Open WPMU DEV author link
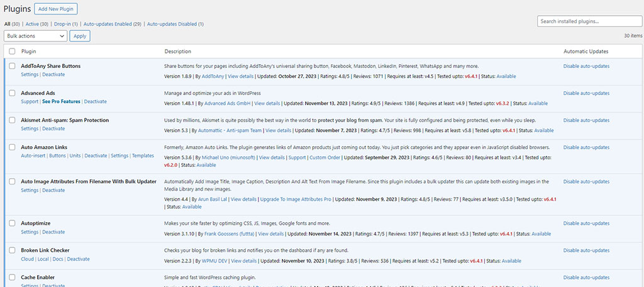The height and width of the screenshot is (287, 644). [x=214, y=261]
